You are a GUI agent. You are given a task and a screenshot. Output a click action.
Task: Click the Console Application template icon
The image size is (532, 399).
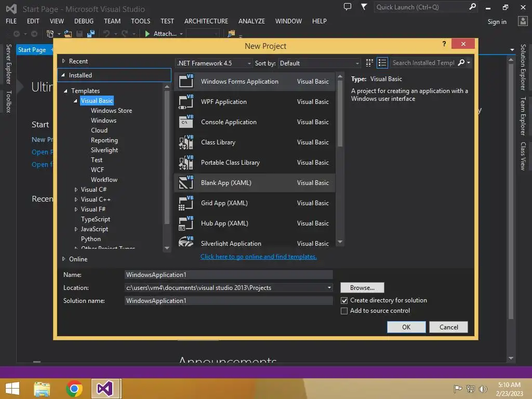pyautogui.click(x=186, y=122)
